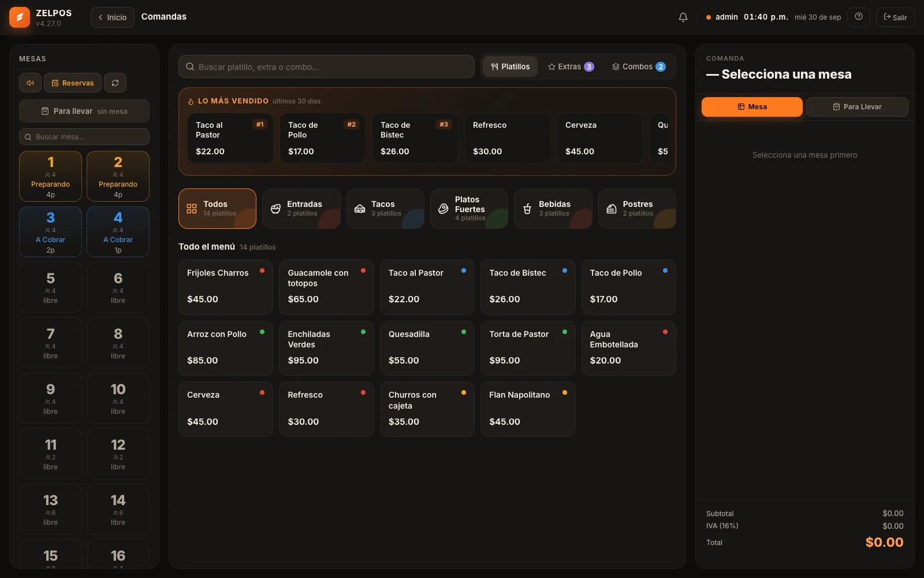924x578 pixels.
Task: Select table 3 marked A Cobrar
Action: [50, 232]
